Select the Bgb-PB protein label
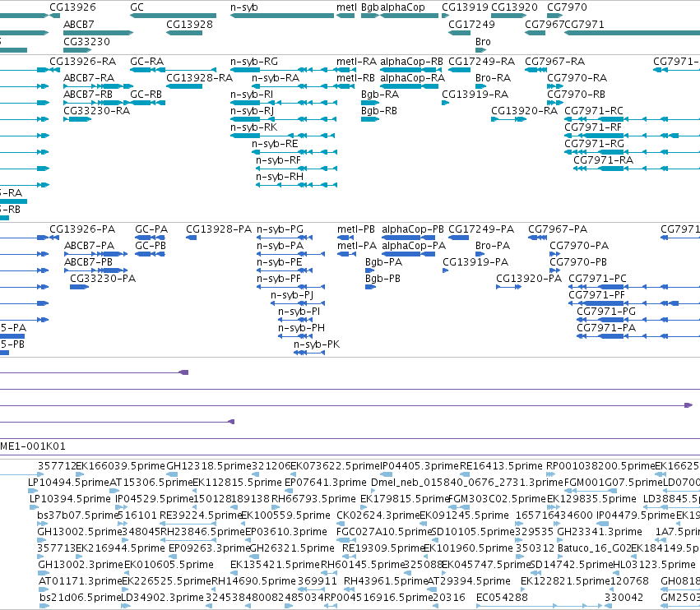 click(x=382, y=279)
